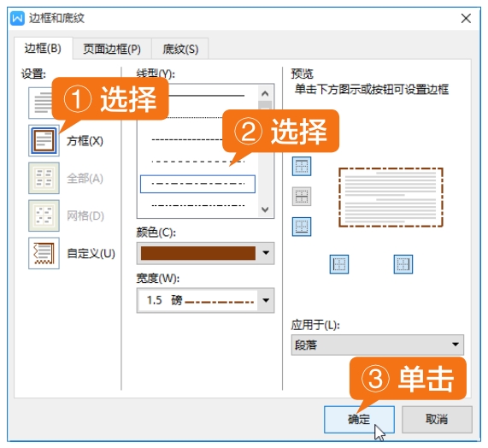Select the dash-dot-dot line style in list

click(x=198, y=205)
